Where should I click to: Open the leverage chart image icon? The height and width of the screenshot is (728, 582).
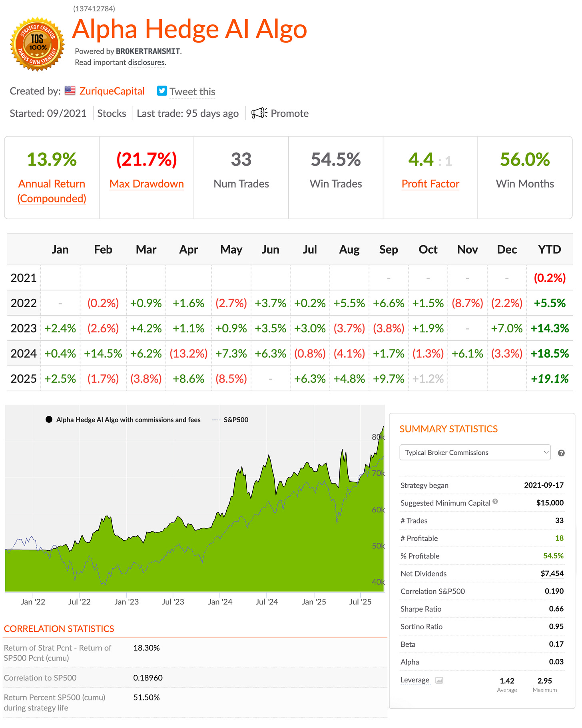click(x=439, y=680)
